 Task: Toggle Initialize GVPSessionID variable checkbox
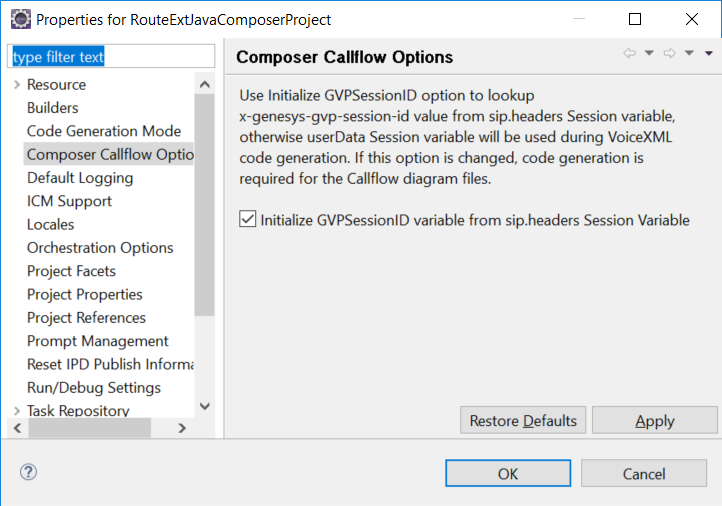coord(248,219)
